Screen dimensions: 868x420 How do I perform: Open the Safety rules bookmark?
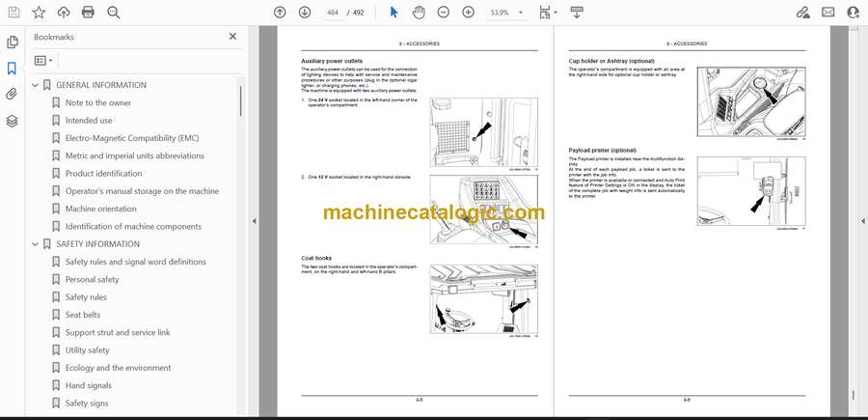coord(86,297)
